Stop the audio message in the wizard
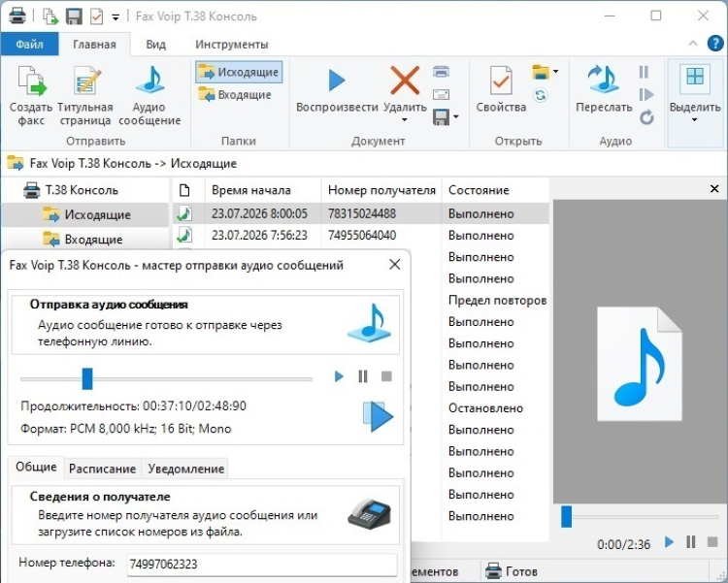The height and width of the screenshot is (583, 728). (x=386, y=376)
